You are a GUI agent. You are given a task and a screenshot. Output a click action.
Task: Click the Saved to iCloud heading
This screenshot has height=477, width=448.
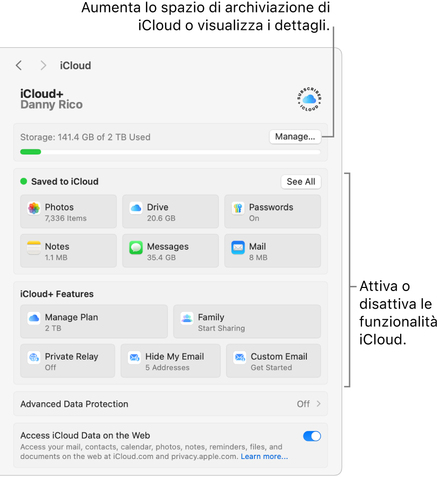(x=65, y=182)
